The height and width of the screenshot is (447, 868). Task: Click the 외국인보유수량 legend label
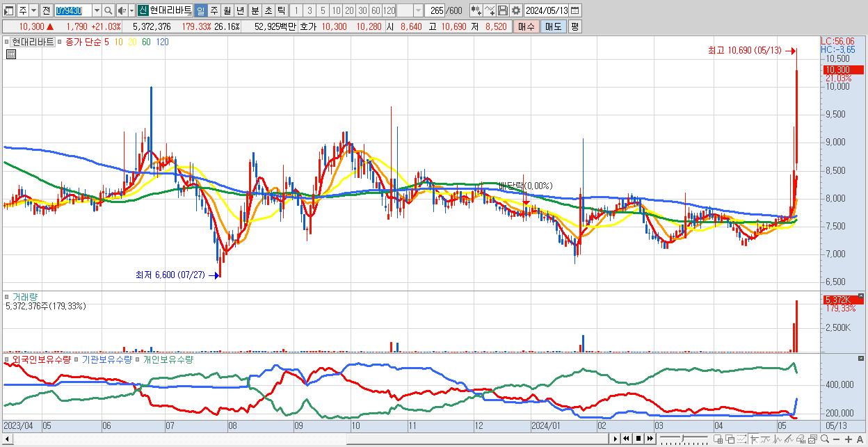[42, 359]
